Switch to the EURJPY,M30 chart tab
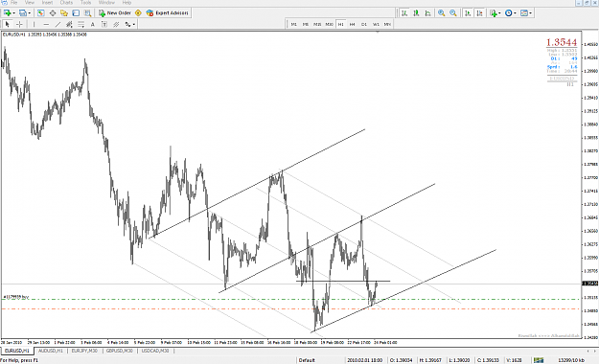This screenshot has height=364, width=599. [84, 351]
